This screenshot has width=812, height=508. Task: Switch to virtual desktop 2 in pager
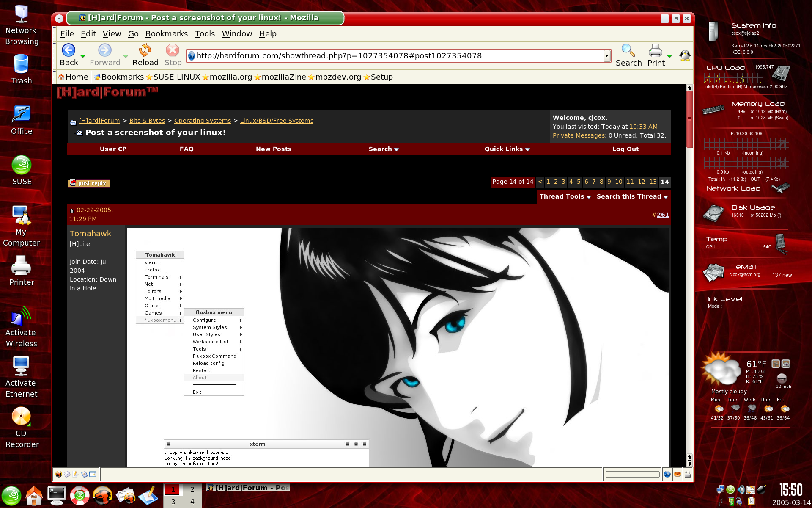point(192,489)
